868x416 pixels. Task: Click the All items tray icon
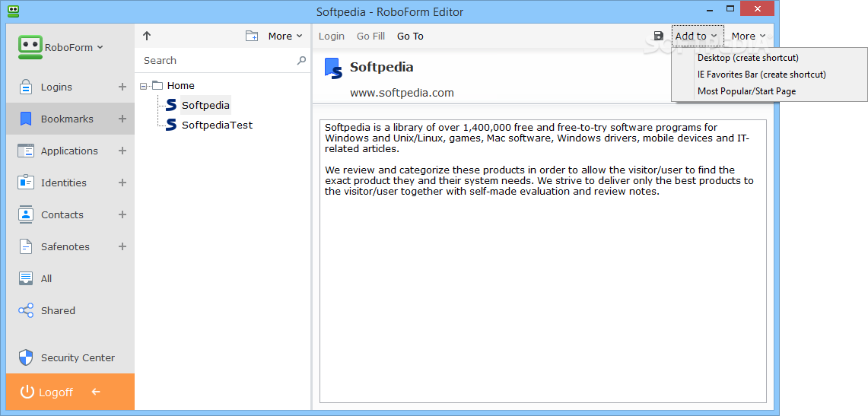pyautogui.click(x=25, y=278)
